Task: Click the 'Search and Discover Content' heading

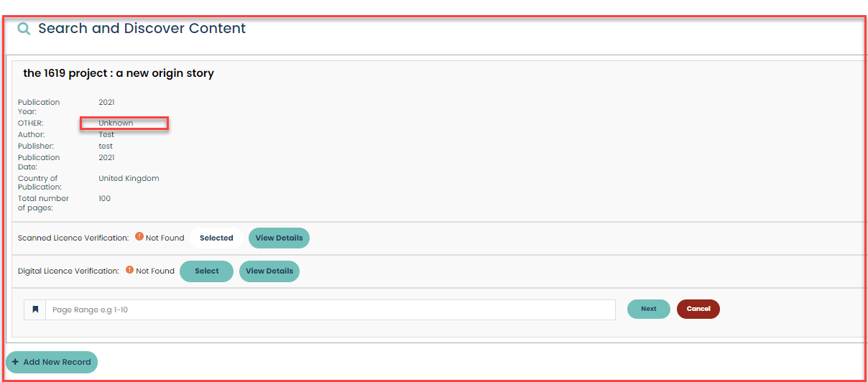Action: [142, 29]
